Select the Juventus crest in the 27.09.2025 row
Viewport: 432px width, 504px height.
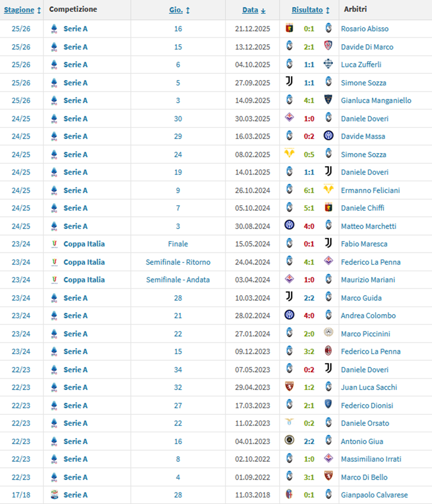pos(289,82)
